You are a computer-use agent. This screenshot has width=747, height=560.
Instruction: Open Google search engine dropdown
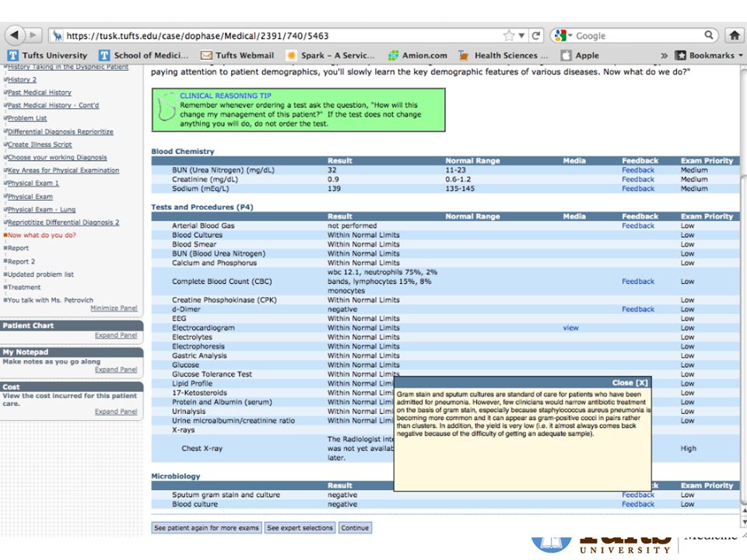coord(563,36)
